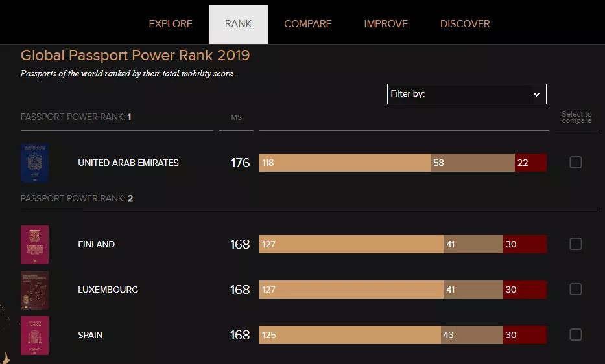Click the Luxembourg passport cover icon
The width and height of the screenshot is (605, 364).
pos(34,290)
